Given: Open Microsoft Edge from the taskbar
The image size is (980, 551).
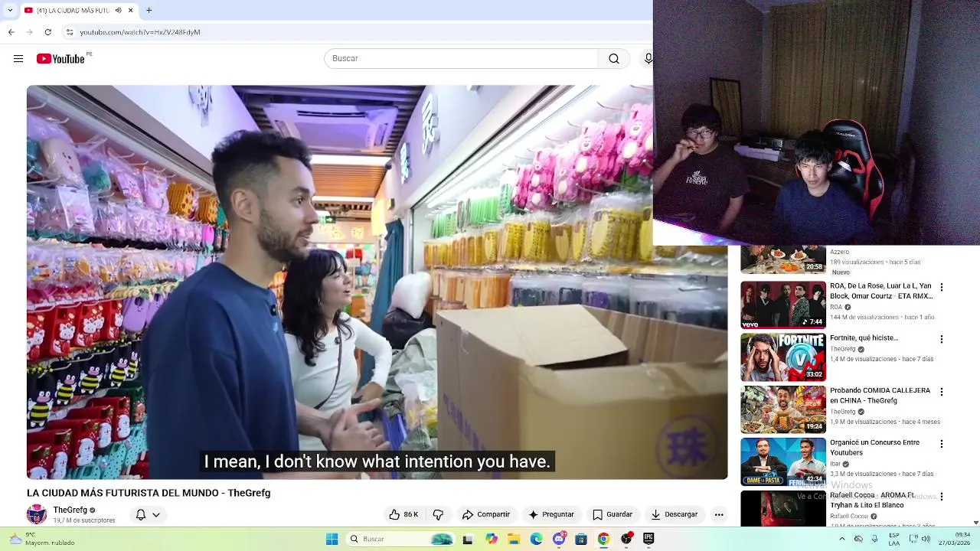Looking at the screenshot, I should pos(536,540).
